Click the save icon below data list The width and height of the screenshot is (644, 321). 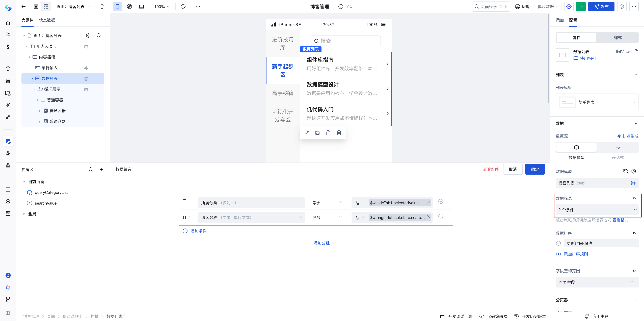coord(317,133)
